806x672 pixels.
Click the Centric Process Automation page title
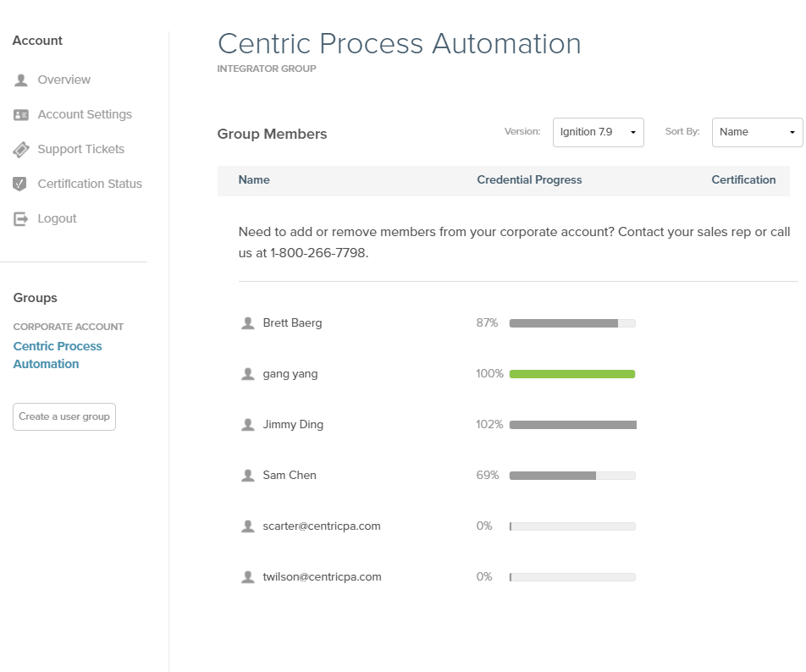point(400,44)
